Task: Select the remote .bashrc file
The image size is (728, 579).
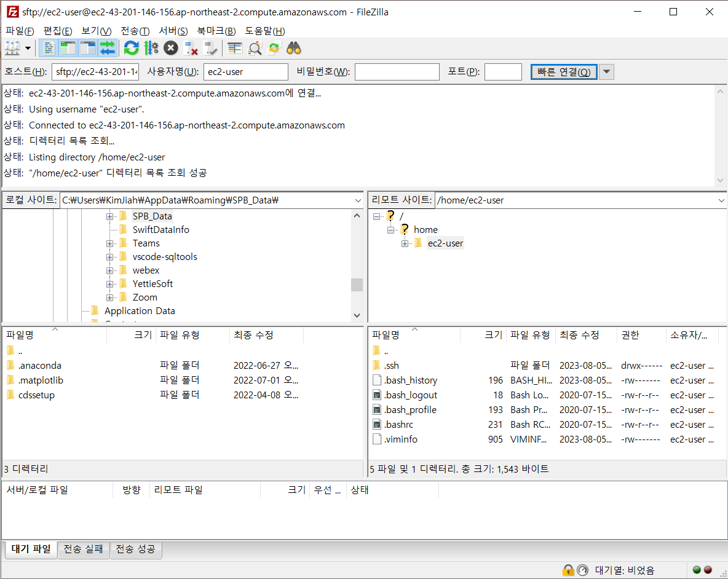Action: coord(398,425)
